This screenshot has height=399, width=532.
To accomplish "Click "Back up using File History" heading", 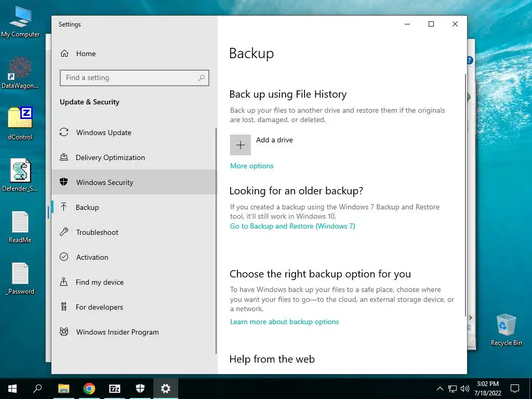I will 288,95.
